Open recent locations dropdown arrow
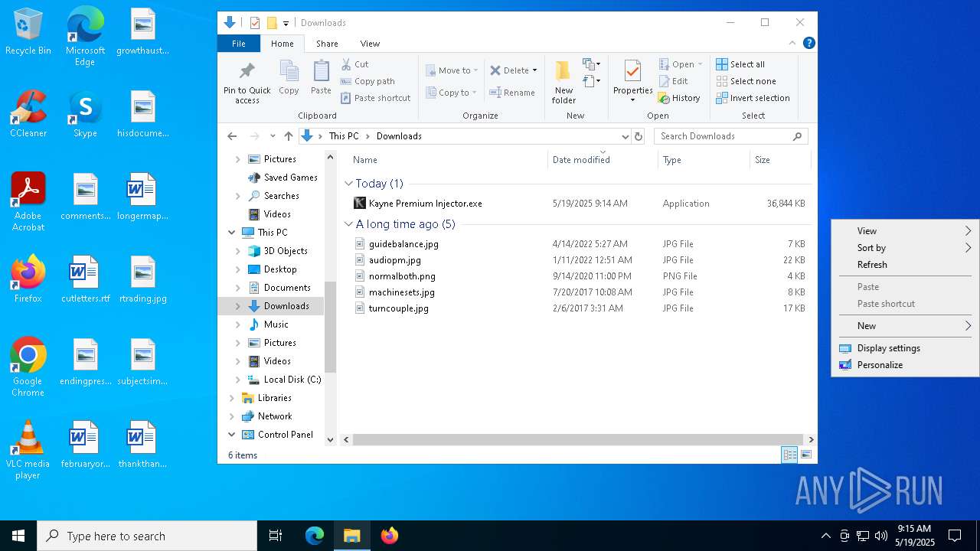The image size is (980, 551). click(273, 136)
